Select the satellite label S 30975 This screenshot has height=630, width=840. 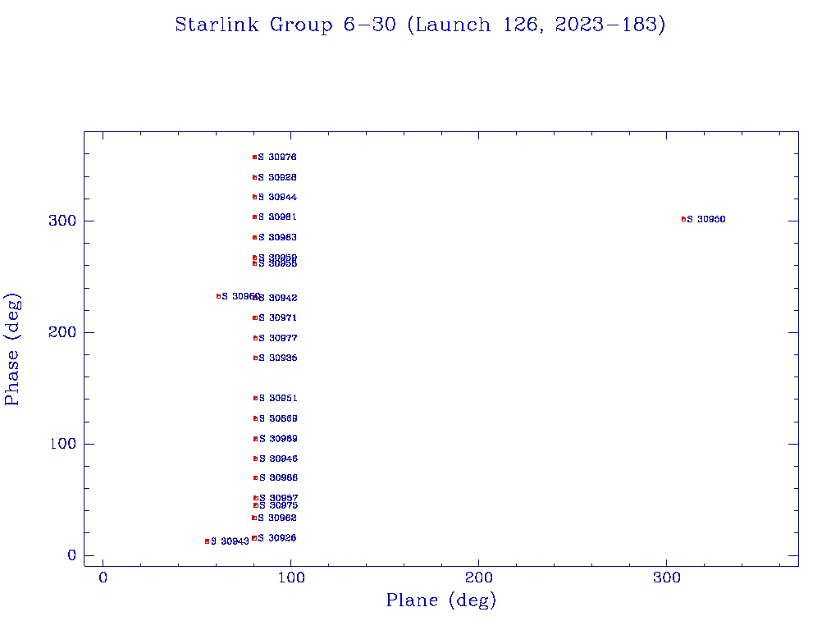(x=279, y=505)
